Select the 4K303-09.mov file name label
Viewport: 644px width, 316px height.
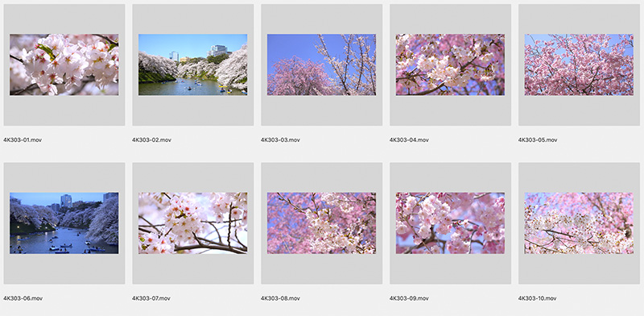409,298
